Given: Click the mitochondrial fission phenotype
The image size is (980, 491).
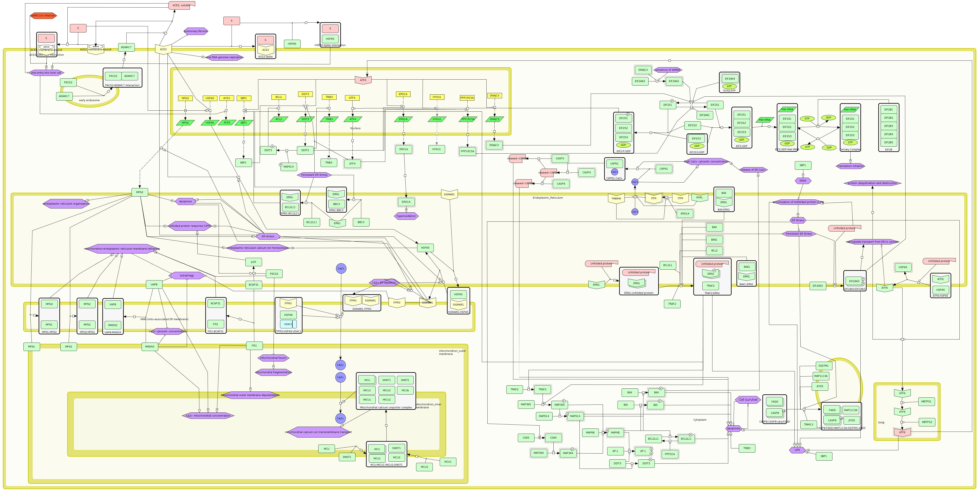Looking at the screenshot, I should 274,358.
